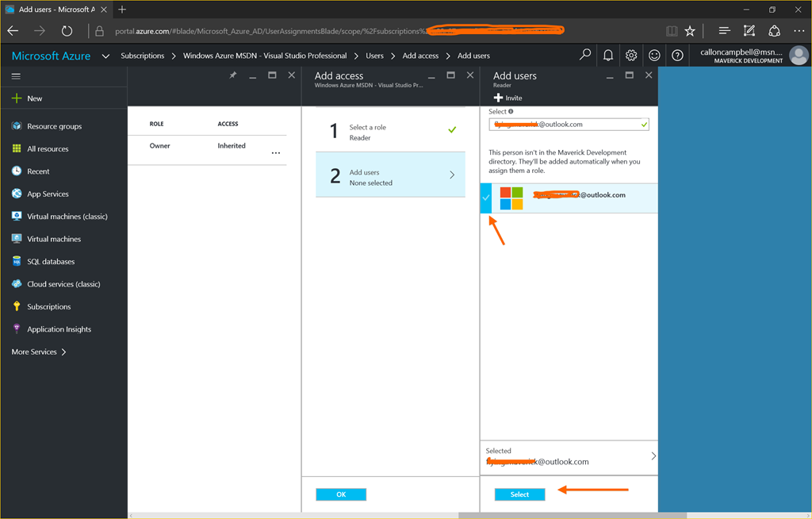Screen dimensions: 812x519
Task: Expand the Selected users chevron
Action: 653,456
